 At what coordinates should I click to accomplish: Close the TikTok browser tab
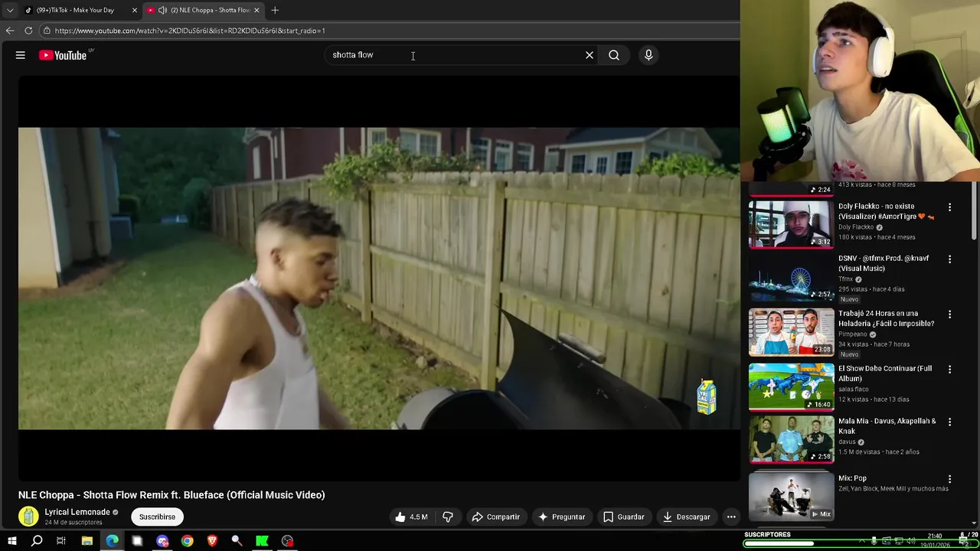(x=135, y=10)
